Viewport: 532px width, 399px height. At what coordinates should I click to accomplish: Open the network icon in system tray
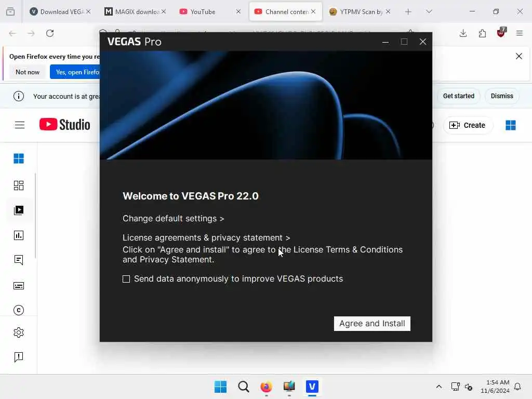(455, 387)
